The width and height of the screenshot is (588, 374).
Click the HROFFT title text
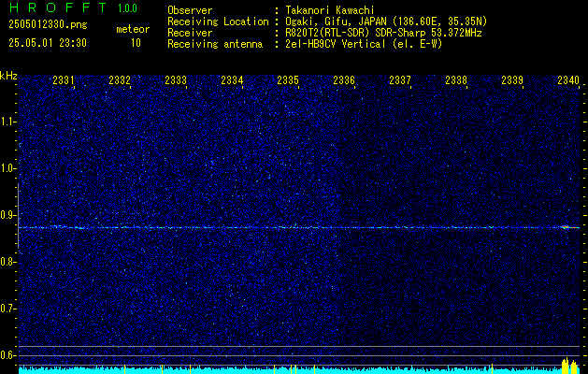59,7
